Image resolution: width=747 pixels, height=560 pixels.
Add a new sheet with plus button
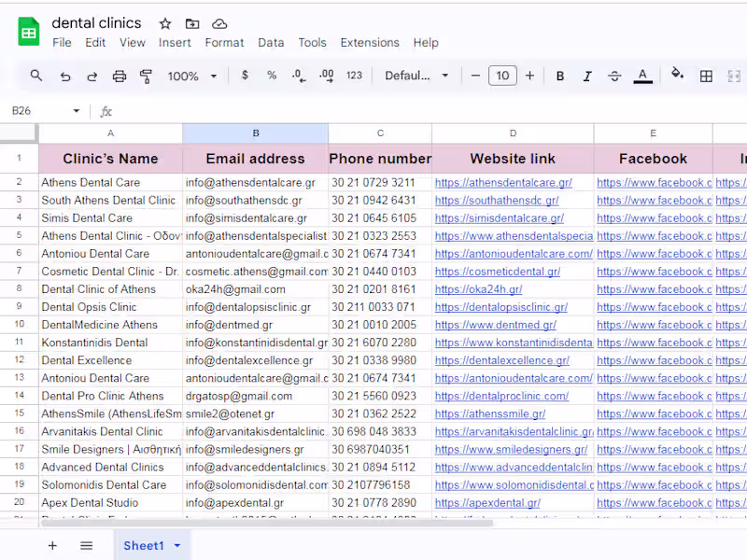pos(52,545)
